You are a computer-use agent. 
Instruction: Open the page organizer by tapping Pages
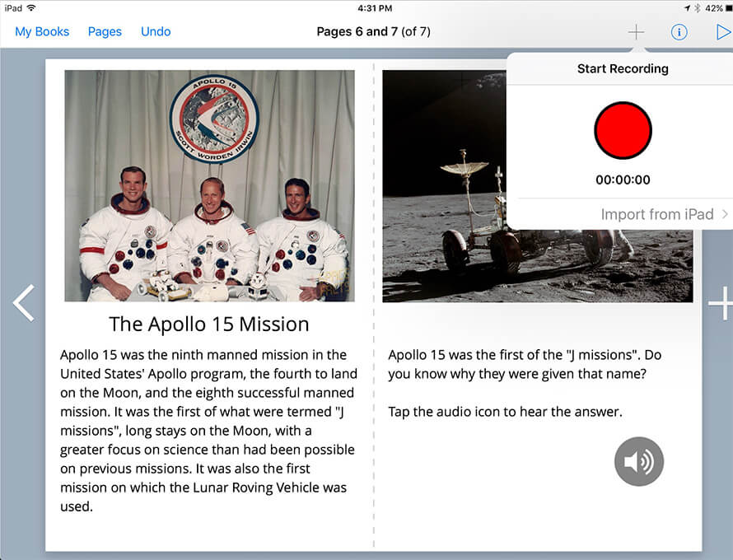point(105,31)
